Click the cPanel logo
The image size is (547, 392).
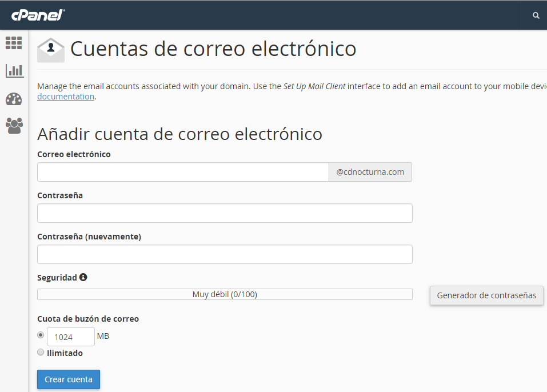pyautogui.click(x=38, y=15)
